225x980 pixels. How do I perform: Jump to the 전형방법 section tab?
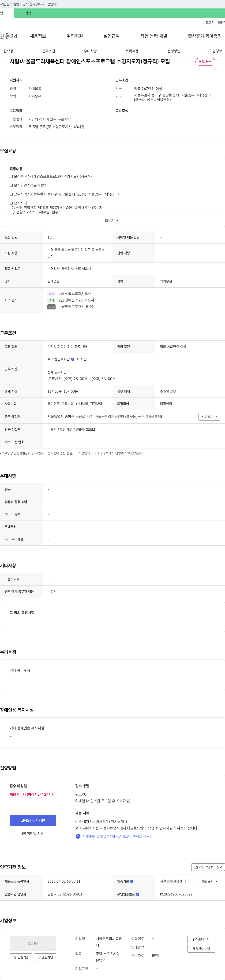[x=174, y=51]
